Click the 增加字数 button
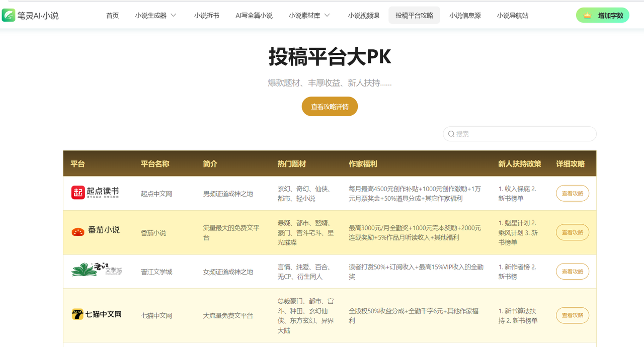The width and height of the screenshot is (644, 347). (x=603, y=16)
